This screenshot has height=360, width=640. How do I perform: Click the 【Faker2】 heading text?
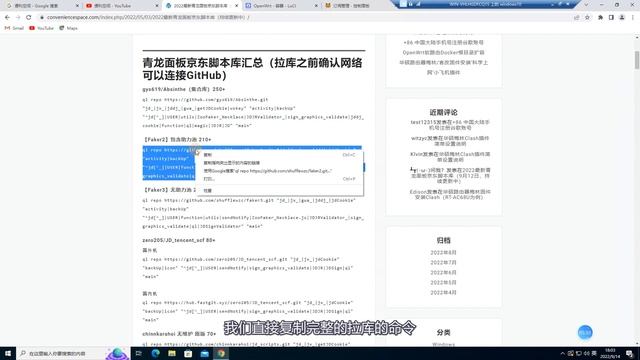click(x=177, y=140)
